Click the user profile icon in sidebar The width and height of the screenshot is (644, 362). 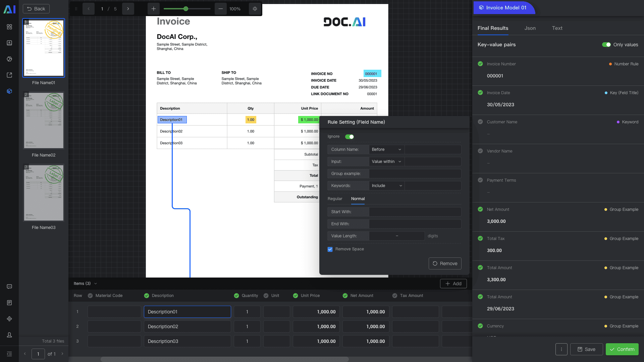point(9,335)
